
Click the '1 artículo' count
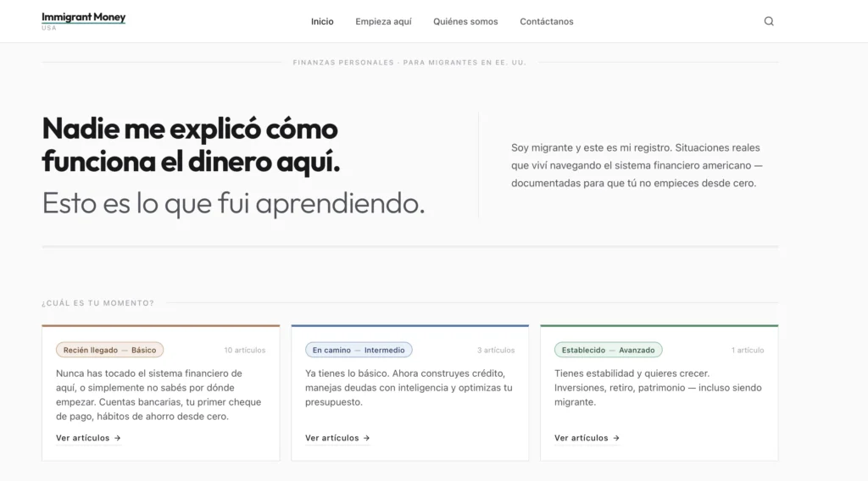(x=748, y=350)
